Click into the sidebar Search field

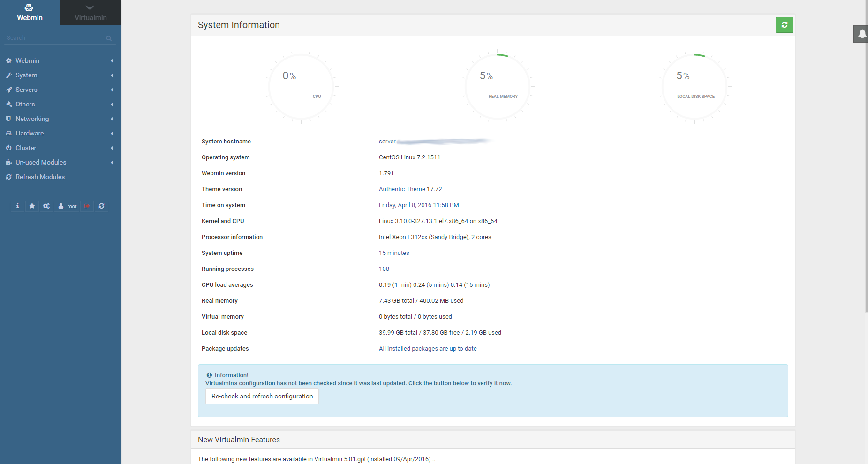click(x=54, y=38)
